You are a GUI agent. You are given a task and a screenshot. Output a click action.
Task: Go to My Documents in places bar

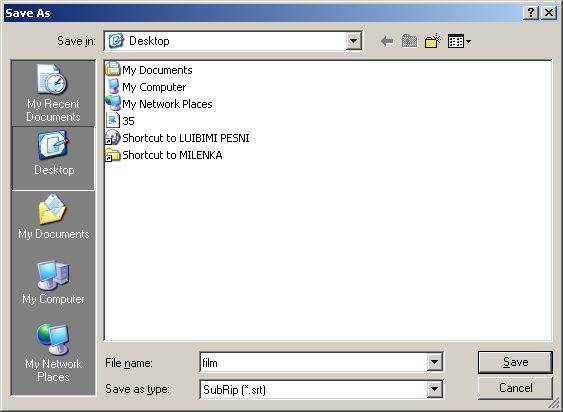tap(53, 217)
